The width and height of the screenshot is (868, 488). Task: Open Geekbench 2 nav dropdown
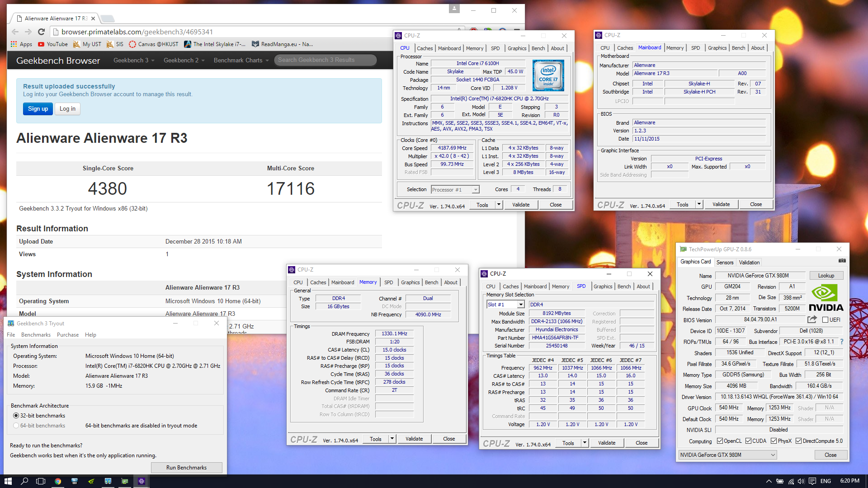(x=184, y=60)
